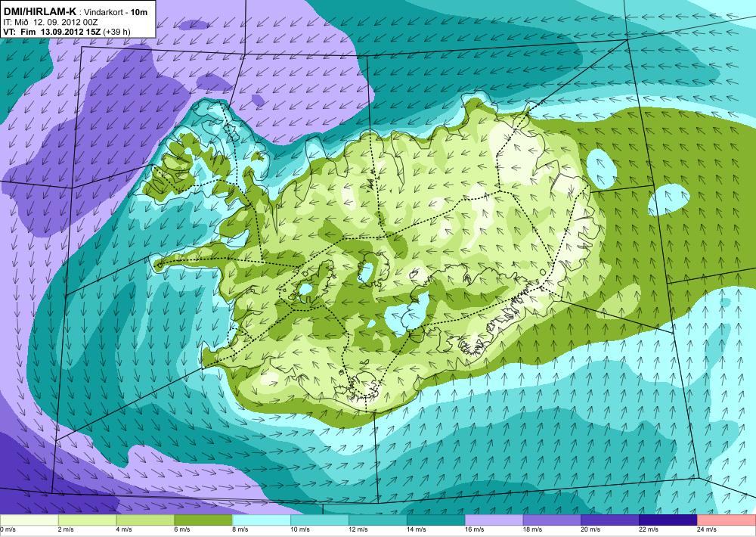This screenshot has width=756, height=537.
Task: Select the '8 m/s' legend label
Action: pyautogui.click(x=240, y=529)
